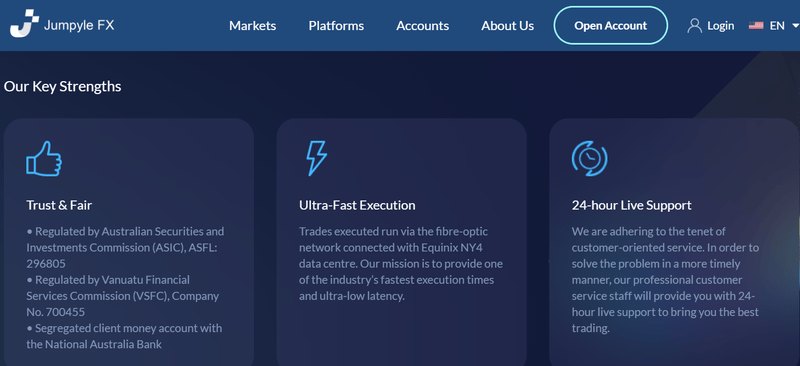This screenshot has width=800, height=366.
Task: Click the Jumpyle FX brand name
Action: tap(79, 25)
